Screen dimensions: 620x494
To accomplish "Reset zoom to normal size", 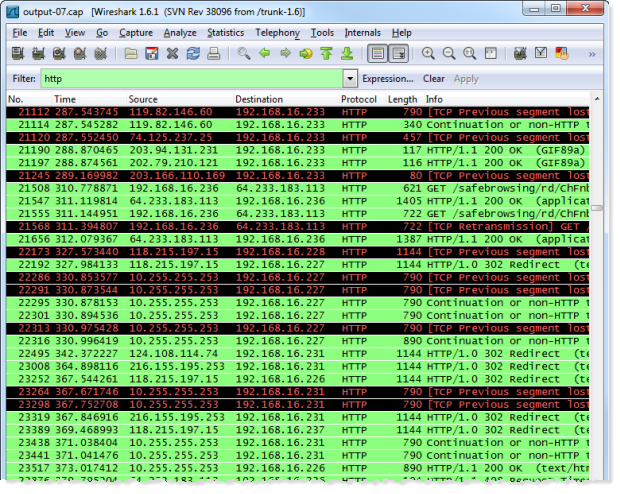I will pos(469,53).
